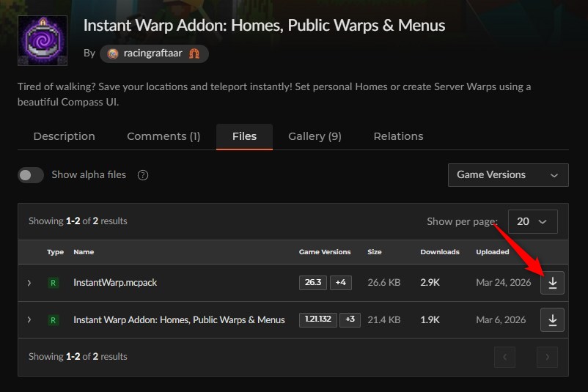Open the Show per page 20 dropdown
The height and width of the screenshot is (392, 588).
[532, 221]
